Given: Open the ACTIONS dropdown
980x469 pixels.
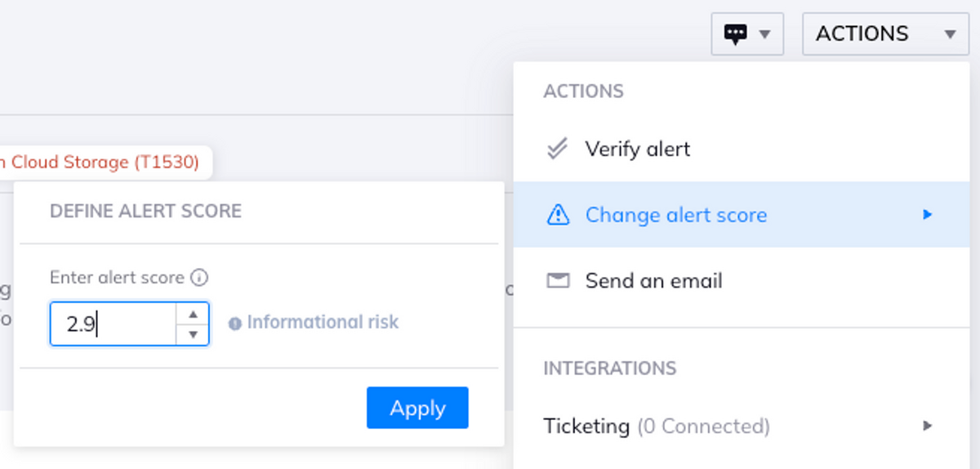Looking at the screenshot, I should (885, 34).
